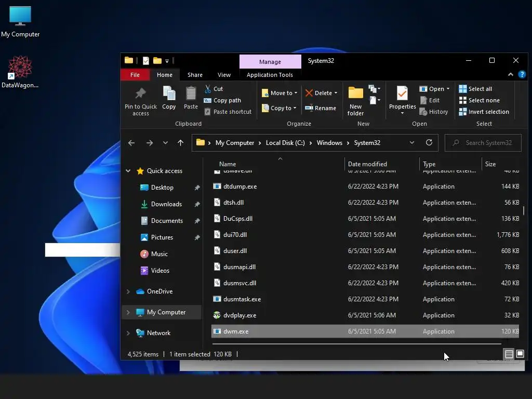Viewport: 532px width, 399px height.
Task: Click the Search System32 box
Action: pos(483,143)
